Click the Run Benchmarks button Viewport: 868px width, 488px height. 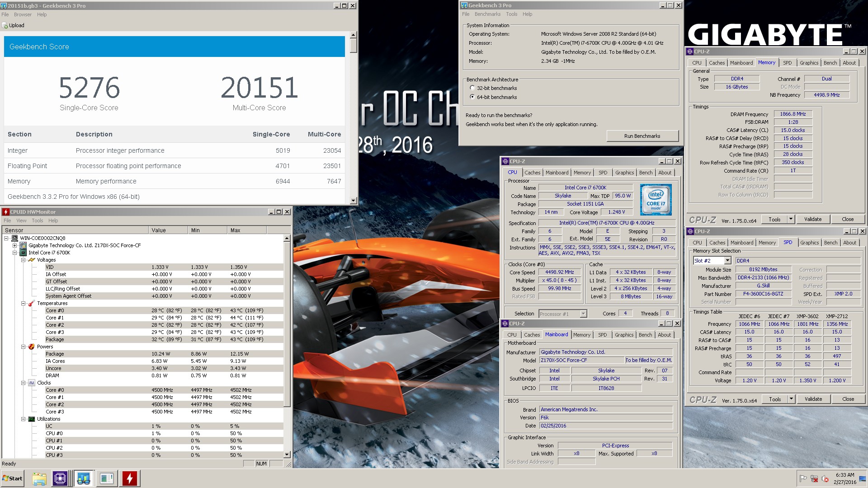pos(642,136)
